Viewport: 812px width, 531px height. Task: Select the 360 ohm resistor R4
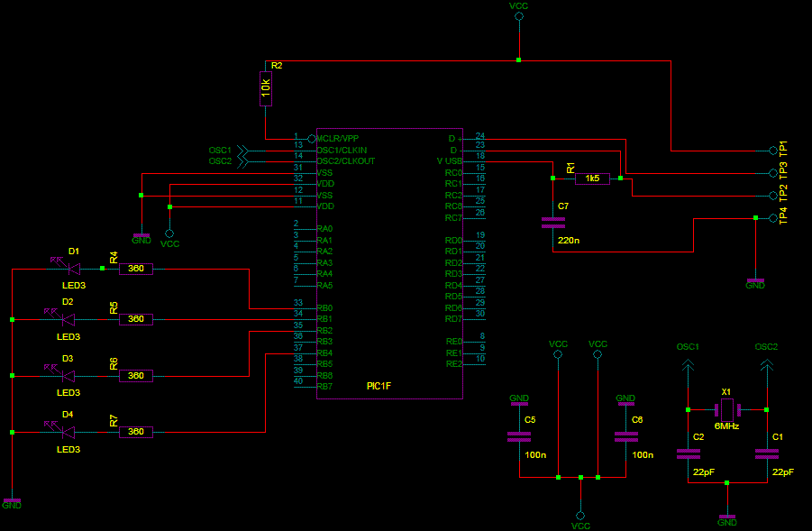(x=136, y=268)
